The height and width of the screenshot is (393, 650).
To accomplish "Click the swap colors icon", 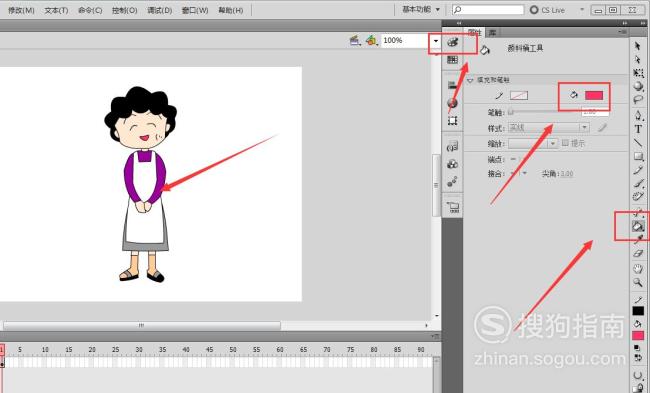I will click(638, 358).
